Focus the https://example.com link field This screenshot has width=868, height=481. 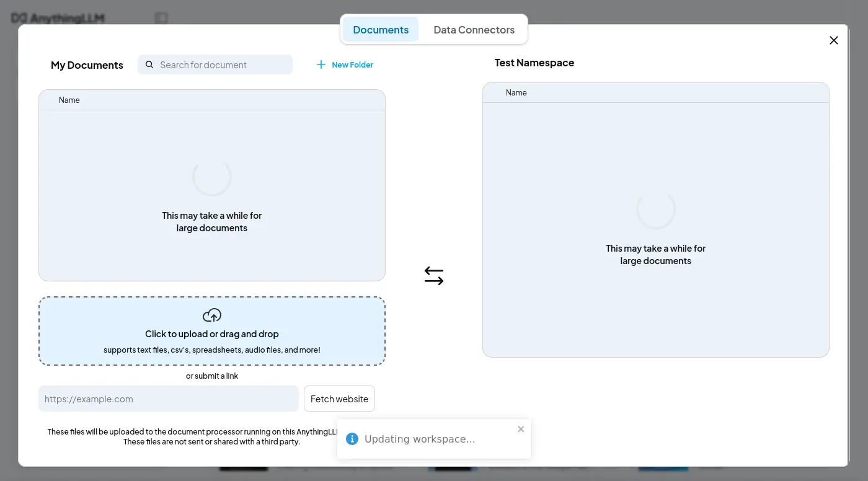169,399
